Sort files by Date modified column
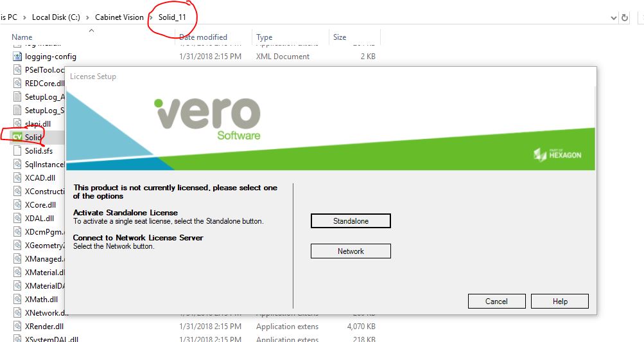Viewport: 644px width, 342px height. (x=203, y=37)
